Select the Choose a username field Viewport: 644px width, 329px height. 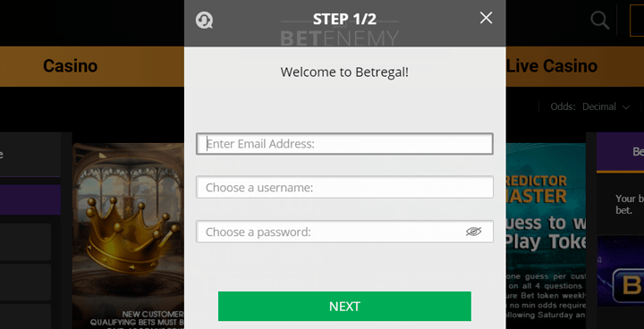344,187
